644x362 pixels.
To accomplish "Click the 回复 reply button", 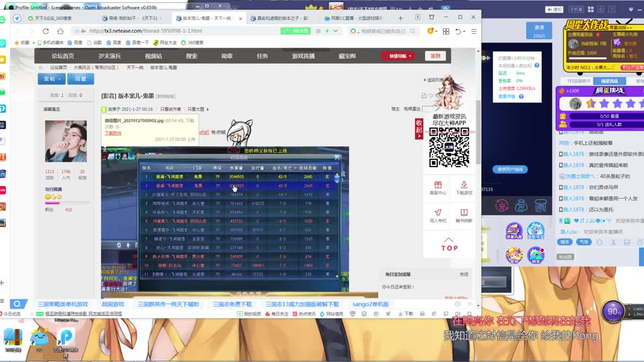I will [80, 79].
